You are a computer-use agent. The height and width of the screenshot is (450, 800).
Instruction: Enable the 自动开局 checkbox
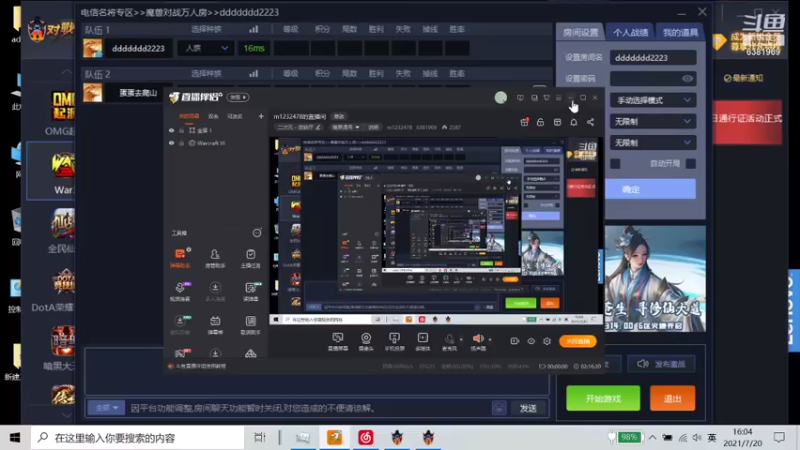pos(691,164)
